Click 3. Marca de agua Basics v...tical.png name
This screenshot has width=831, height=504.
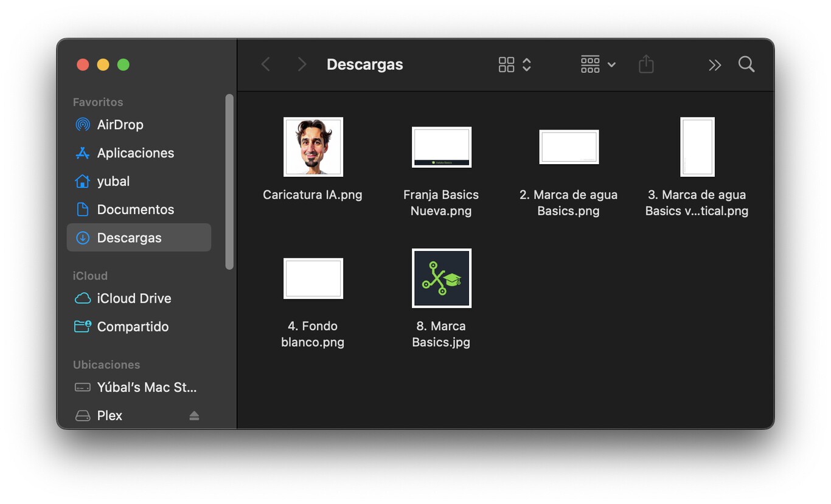697,203
